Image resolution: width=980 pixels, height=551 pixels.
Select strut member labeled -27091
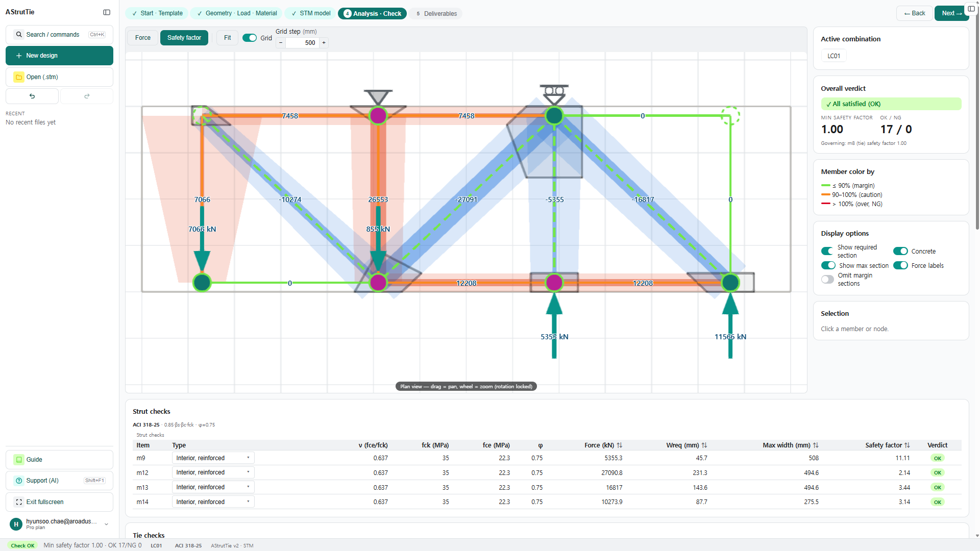coord(467,199)
